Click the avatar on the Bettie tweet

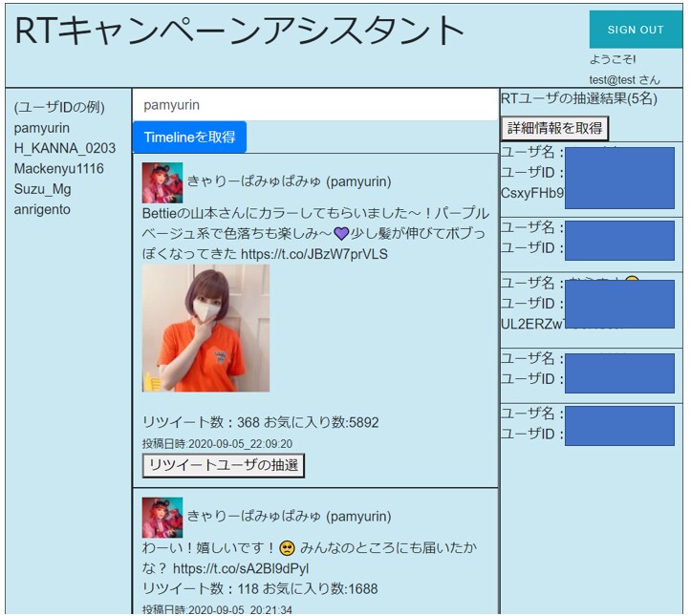tap(162, 182)
